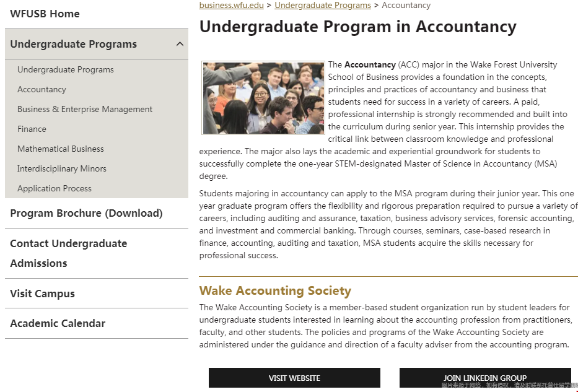Click the students classroom photo
Image resolution: width=578 pixels, height=392 pixels.
[x=263, y=98]
